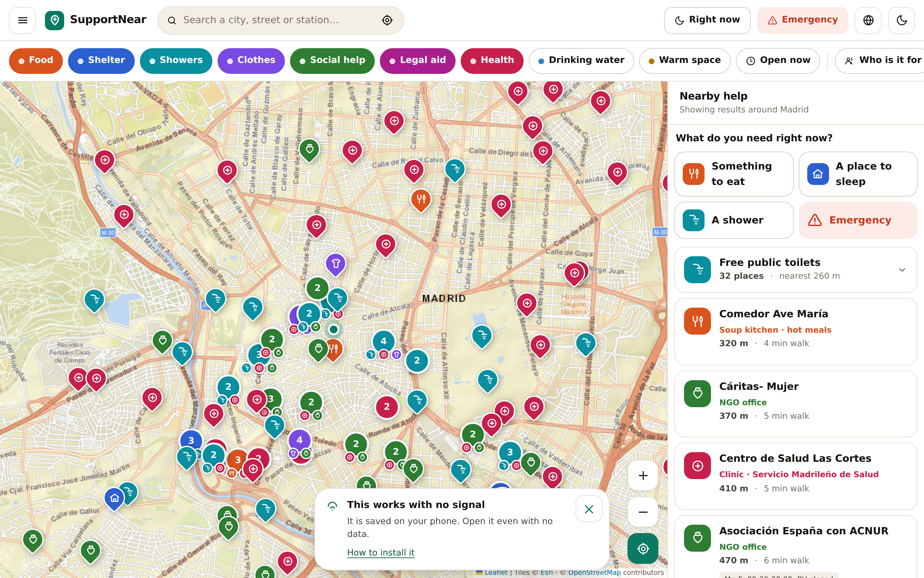This screenshot has width=924, height=578.
Task: Open the pink cluster marker showing 2
Action: point(386,407)
